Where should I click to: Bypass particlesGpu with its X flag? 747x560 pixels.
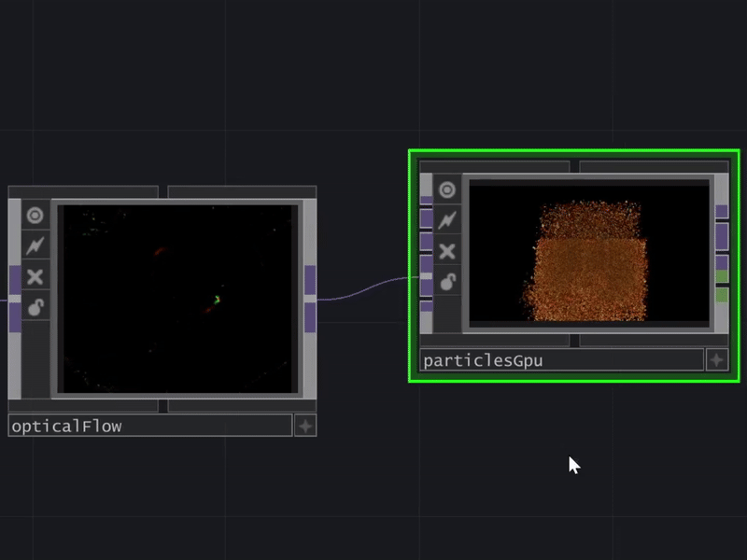click(x=447, y=251)
